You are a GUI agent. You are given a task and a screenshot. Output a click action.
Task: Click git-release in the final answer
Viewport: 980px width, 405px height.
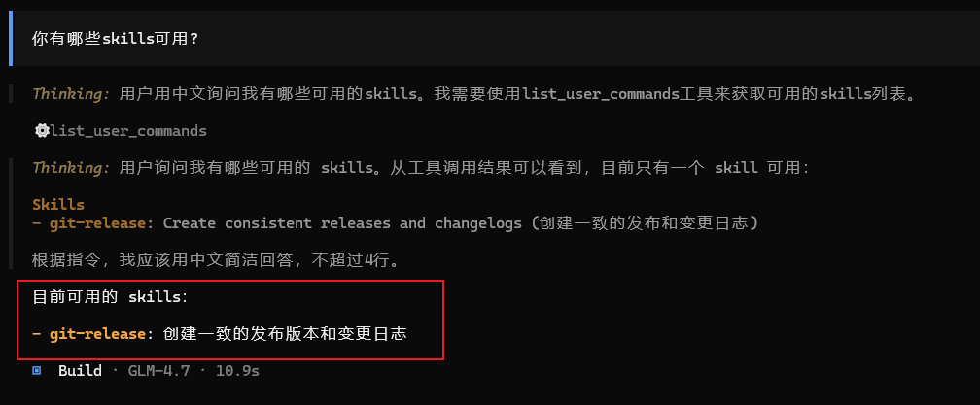97,334
